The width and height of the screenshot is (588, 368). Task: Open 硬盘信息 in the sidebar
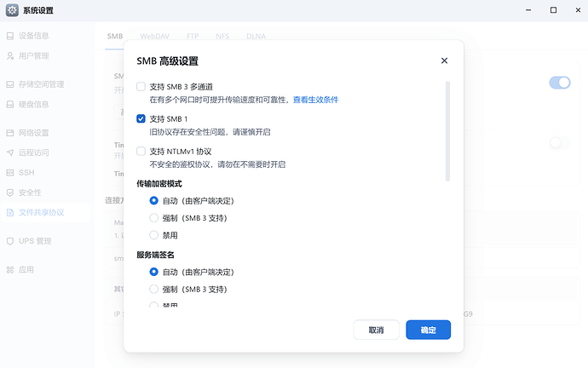click(33, 104)
